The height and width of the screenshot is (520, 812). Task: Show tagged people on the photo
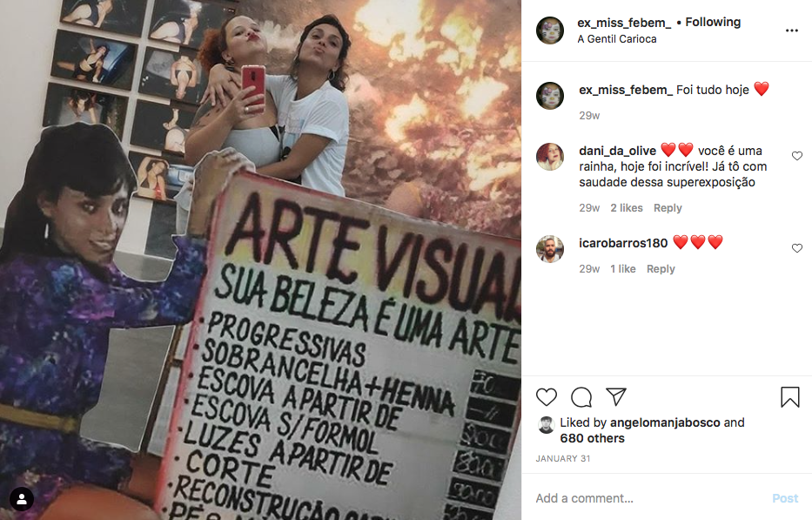tap(22, 499)
